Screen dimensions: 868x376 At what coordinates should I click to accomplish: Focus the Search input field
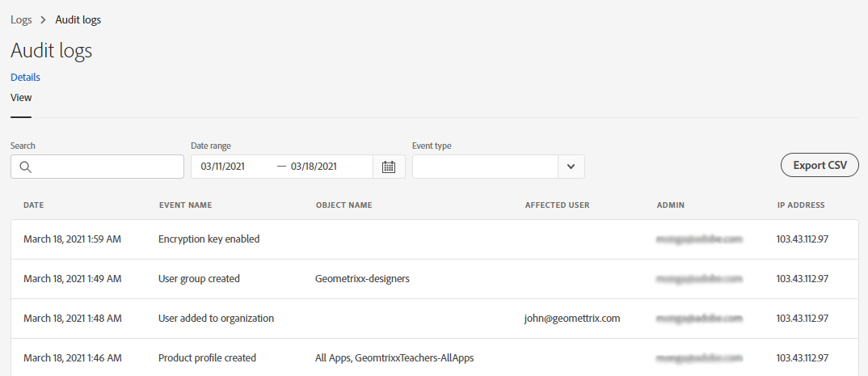(x=107, y=167)
